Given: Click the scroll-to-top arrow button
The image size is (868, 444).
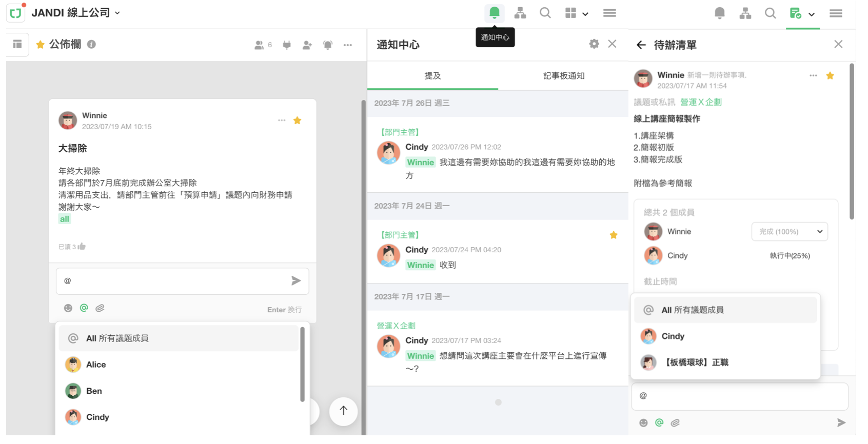Looking at the screenshot, I should coord(343,411).
